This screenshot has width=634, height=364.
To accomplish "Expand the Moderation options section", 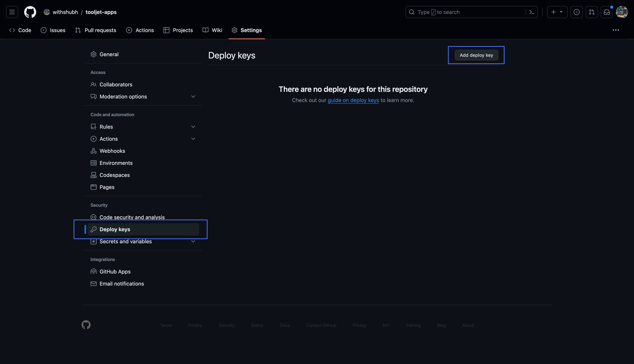I will point(193,97).
